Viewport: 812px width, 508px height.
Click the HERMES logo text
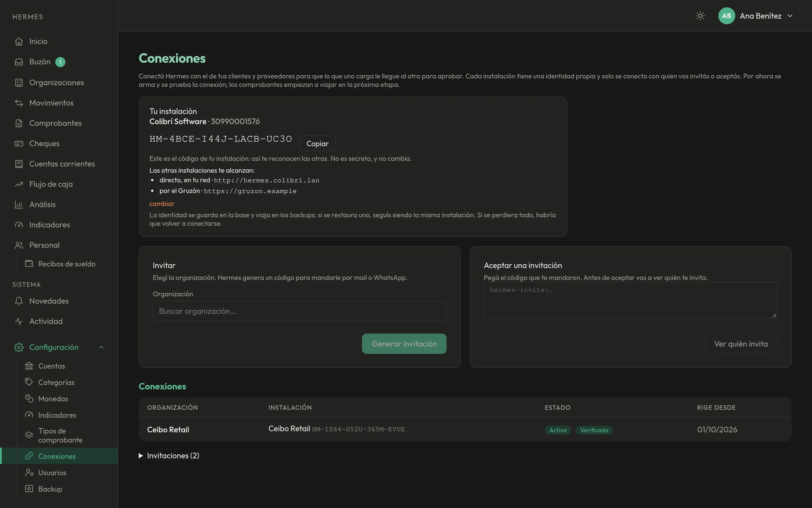pyautogui.click(x=28, y=17)
